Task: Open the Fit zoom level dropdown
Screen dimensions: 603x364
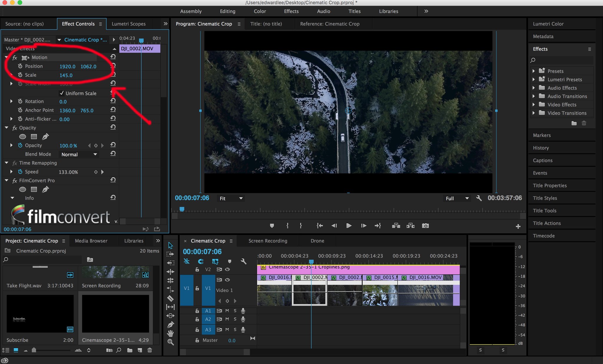Action: click(231, 198)
